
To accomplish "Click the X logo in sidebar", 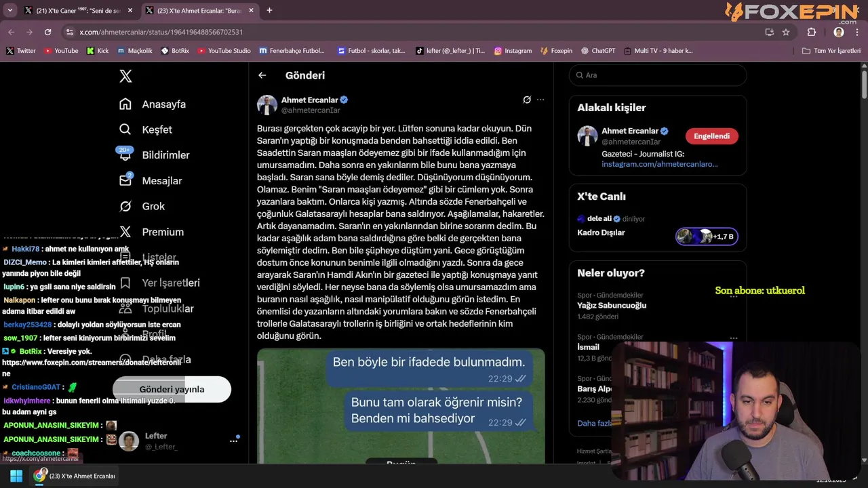I will tap(125, 76).
